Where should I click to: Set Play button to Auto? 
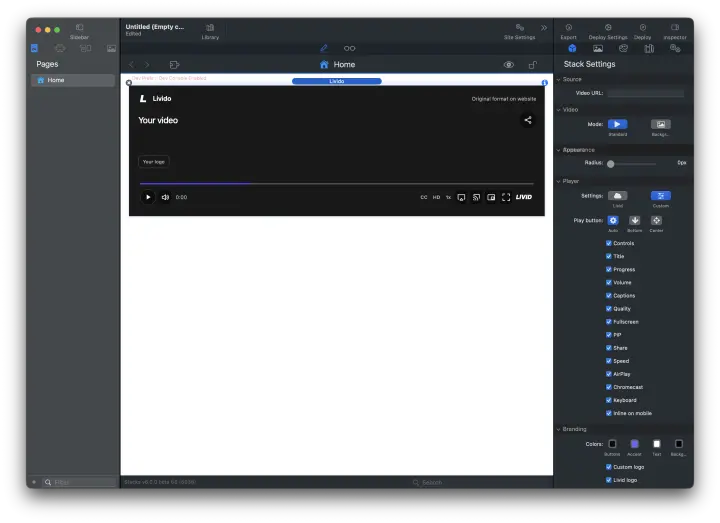[613, 220]
